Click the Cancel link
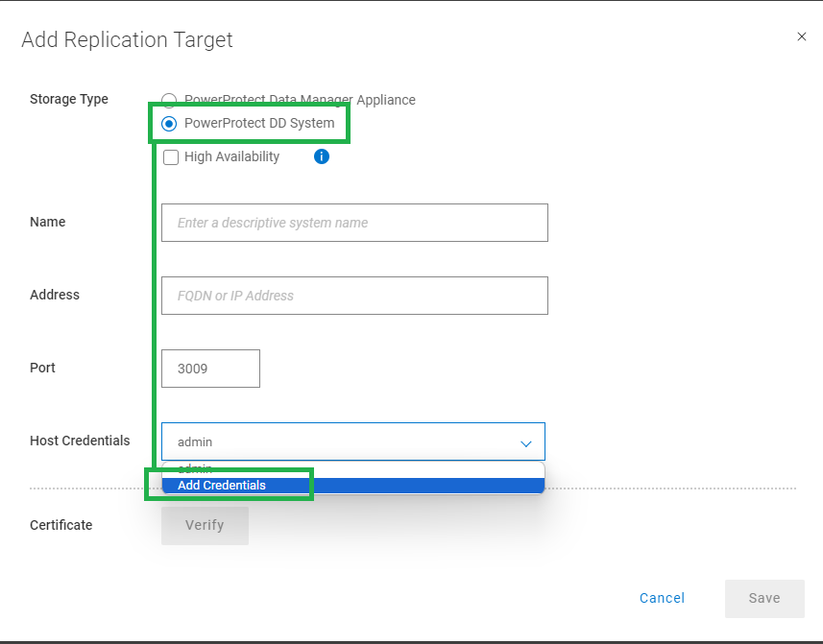Image resolution: width=823 pixels, height=644 pixels. coord(662,598)
